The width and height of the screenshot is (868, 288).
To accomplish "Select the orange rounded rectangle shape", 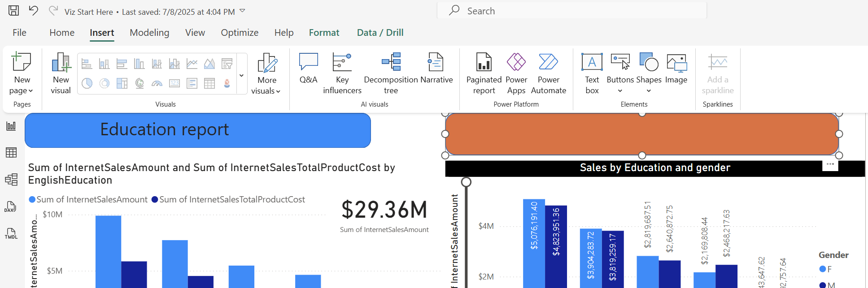I will (641, 134).
